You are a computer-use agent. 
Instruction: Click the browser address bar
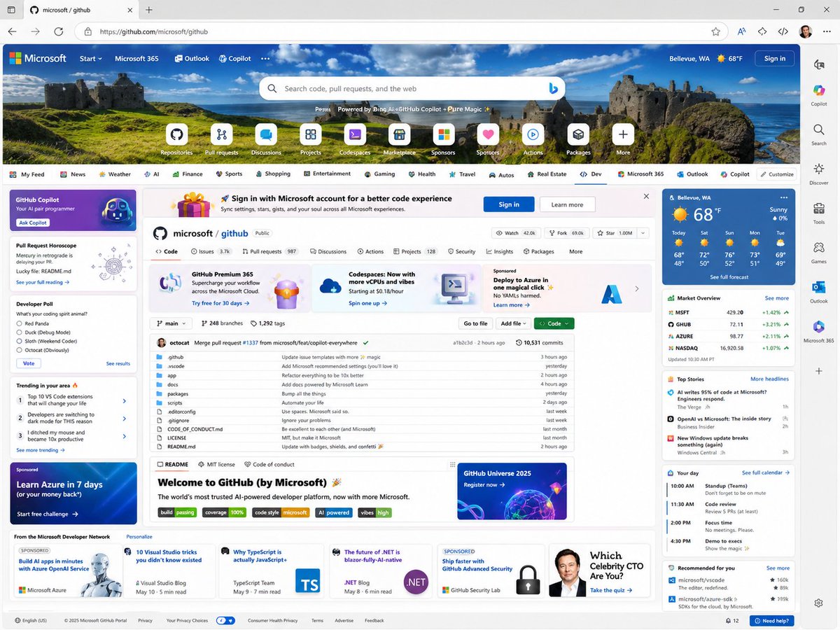(x=401, y=31)
